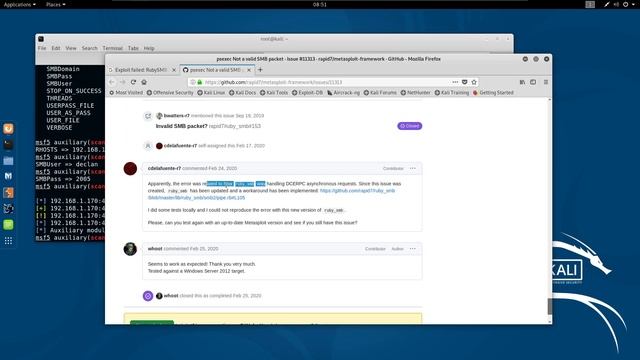Viewport: 640px width, 360px height.
Task: Open the terminal window Edit menu
Action: 56,48
